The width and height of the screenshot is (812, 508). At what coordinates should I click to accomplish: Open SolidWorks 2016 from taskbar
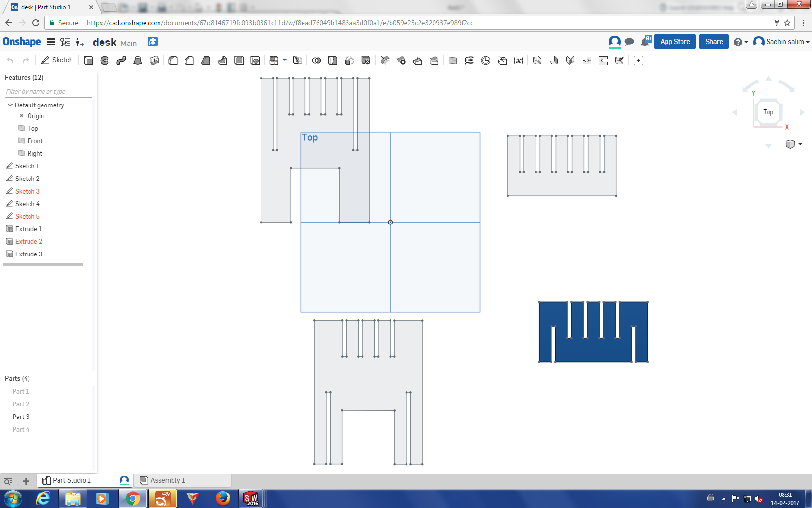[251, 498]
